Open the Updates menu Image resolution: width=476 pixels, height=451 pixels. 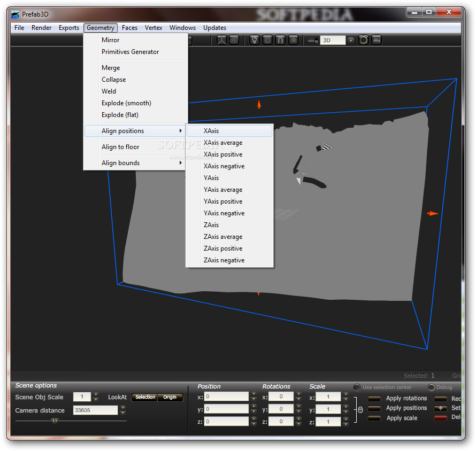click(x=214, y=28)
